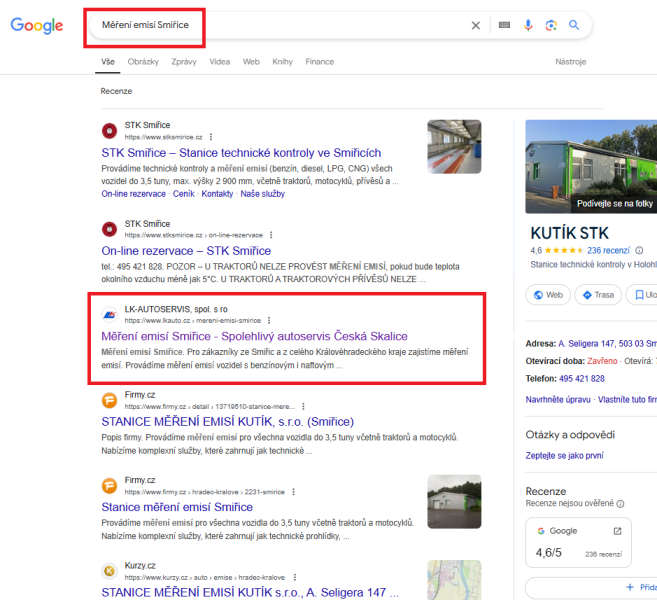Click Firmy.cz favicon of KUTÍK s.r.o. result
This screenshot has width=657, height=600.
coord(109,400)
